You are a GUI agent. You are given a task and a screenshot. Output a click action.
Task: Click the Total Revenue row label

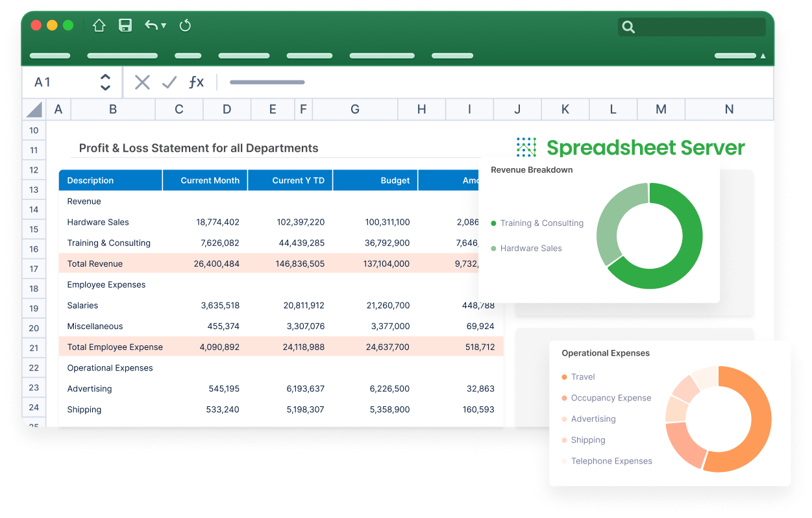(95, 264)
